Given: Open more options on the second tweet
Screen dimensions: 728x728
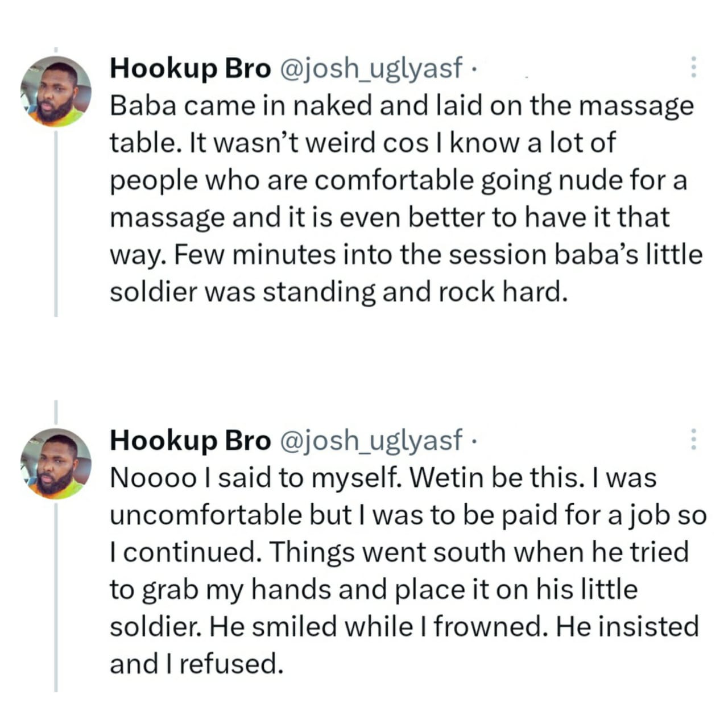Looking at the screenshot, I should tap(693, 440).
